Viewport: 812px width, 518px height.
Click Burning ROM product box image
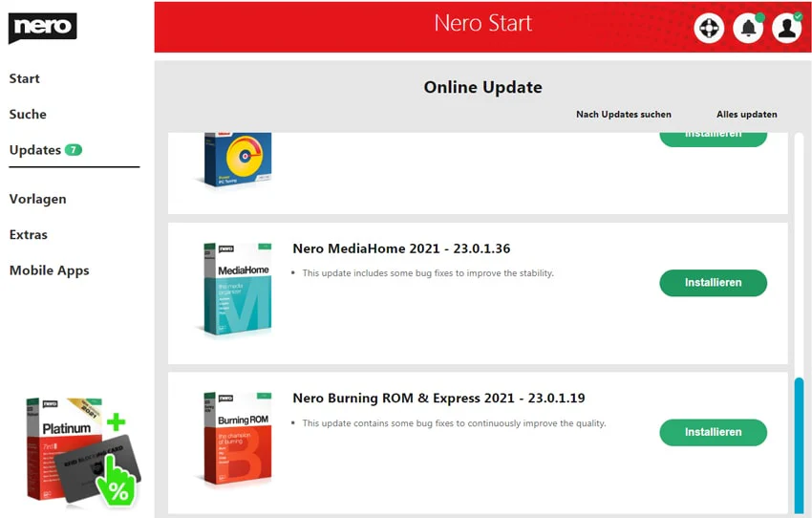pos(237,439)
